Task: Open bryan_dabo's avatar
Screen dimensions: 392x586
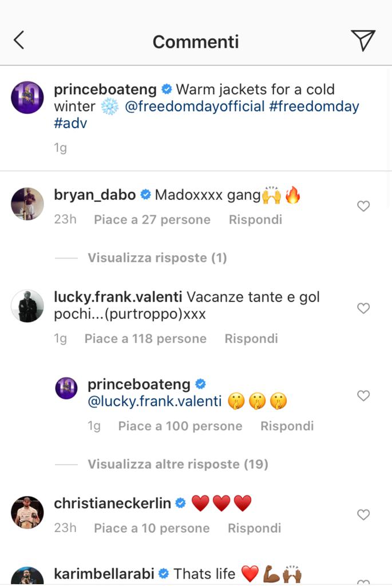Action: 27,204
